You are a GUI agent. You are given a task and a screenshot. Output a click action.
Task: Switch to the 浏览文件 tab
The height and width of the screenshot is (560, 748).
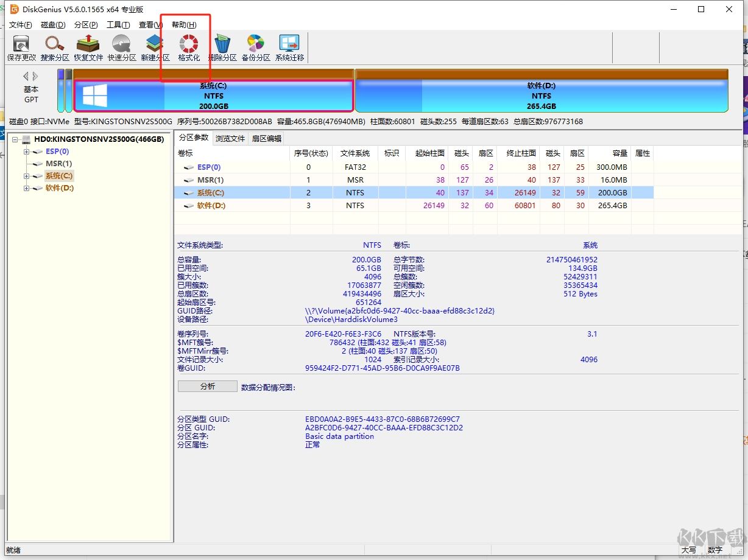230,138
